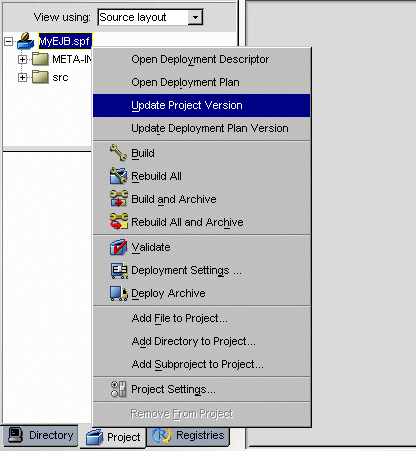
Task: Click the Build wrench icon
Action: click(x=118, y=153)
